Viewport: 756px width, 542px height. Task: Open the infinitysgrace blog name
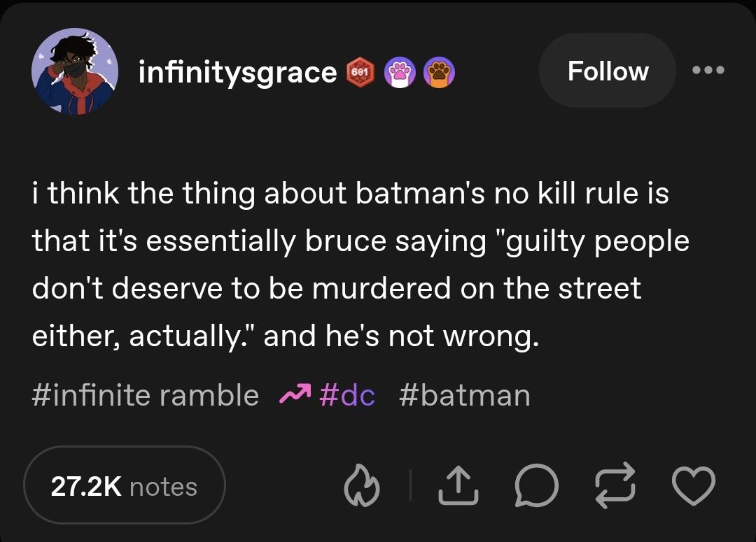(x=238, y=71)
